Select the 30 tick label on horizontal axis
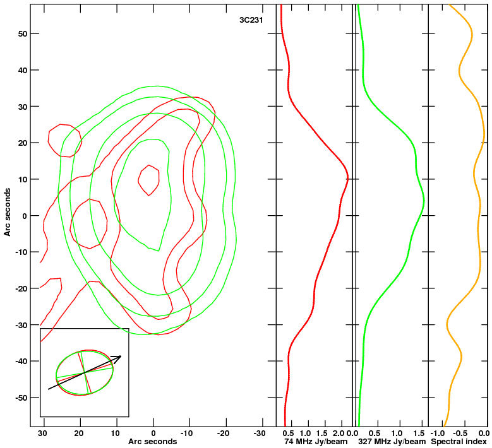The height and width of the screenshot is (448, 492). 42,433
